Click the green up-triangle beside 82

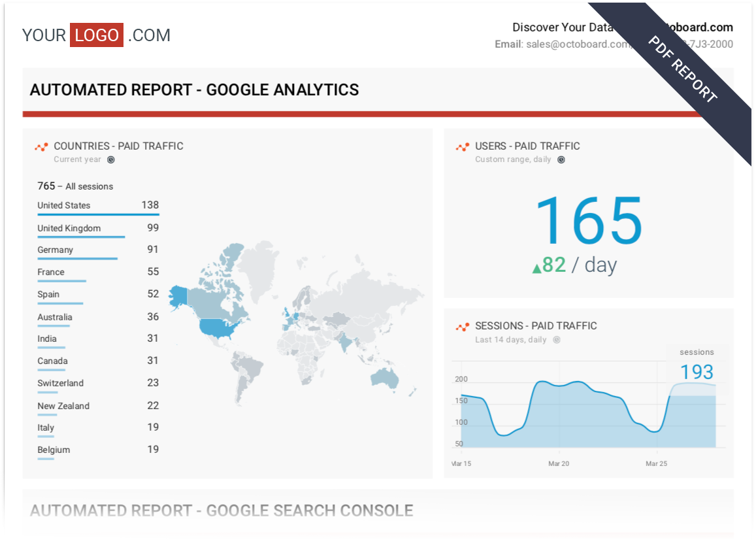pos(536,268)
